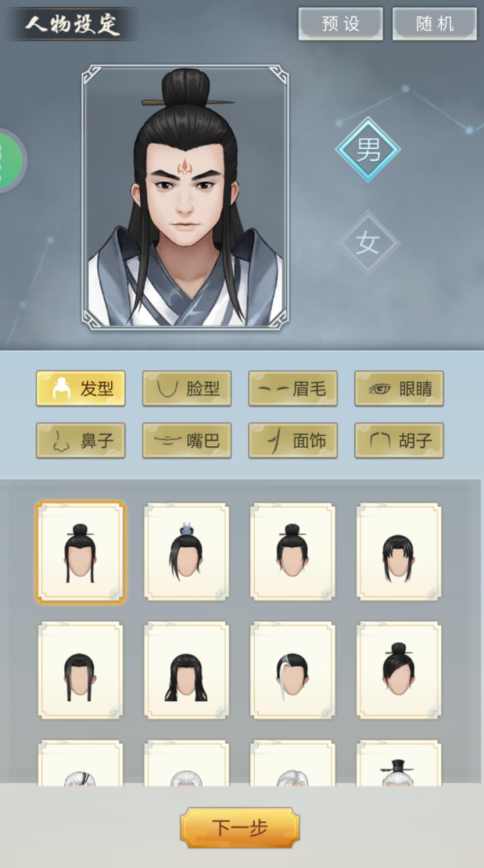Pick the hairstyle with white streak

(x=293, y=671)
